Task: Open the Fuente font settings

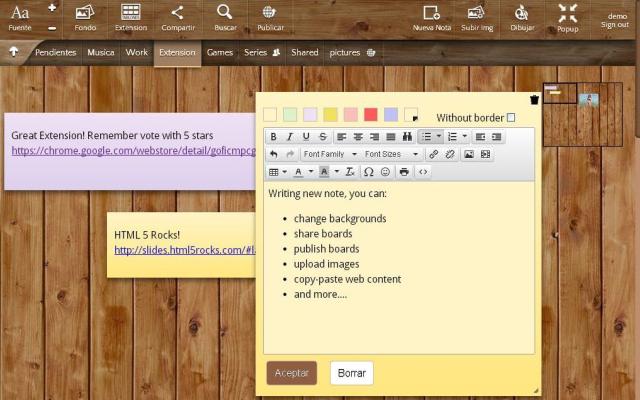Action: coord(20,19)
